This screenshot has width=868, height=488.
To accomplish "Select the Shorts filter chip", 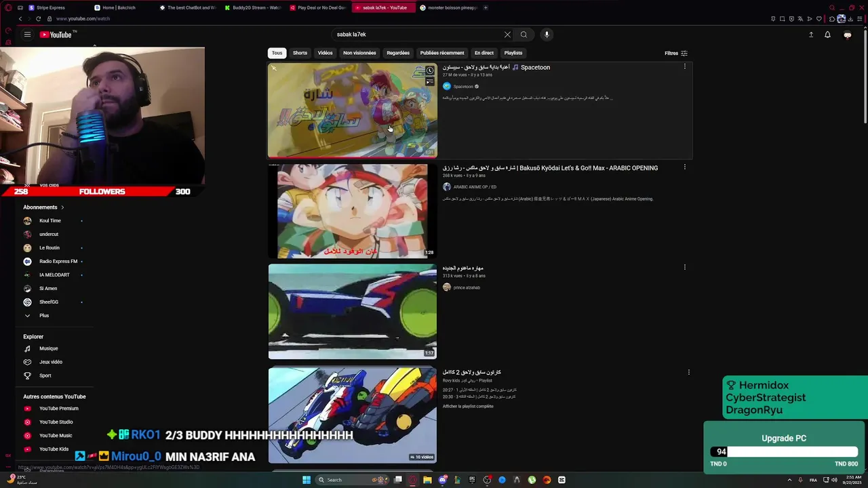I will 300,53.
